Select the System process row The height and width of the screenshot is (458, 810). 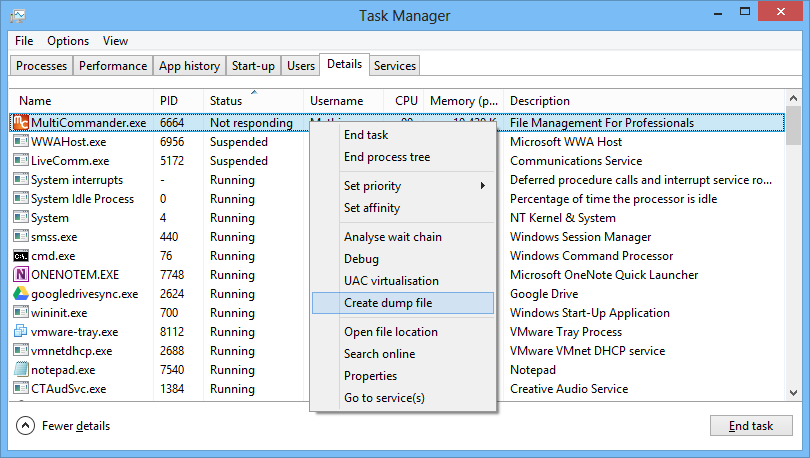tap(397, 217)
